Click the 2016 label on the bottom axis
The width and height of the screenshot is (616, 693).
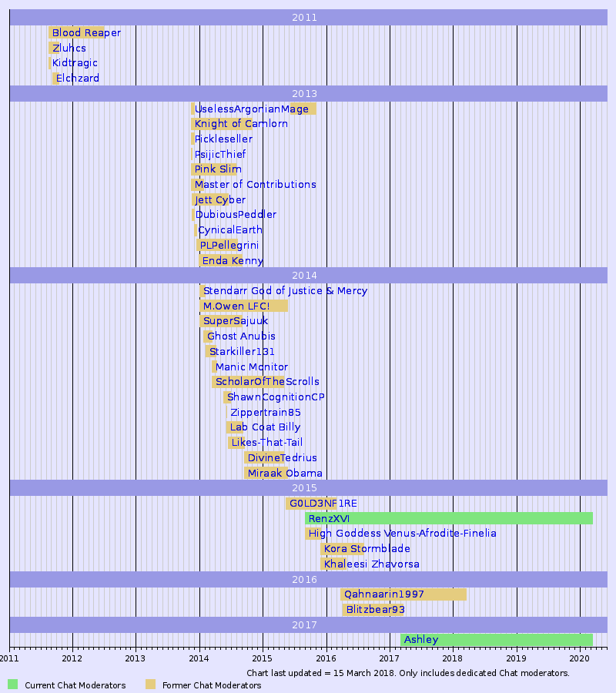click(x=326, y=659)
